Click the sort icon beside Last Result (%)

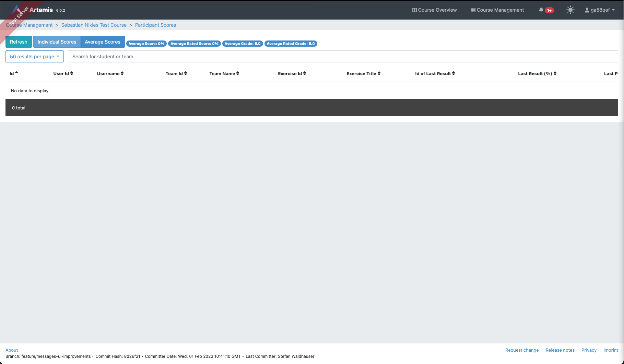click(x=555, y=73)
